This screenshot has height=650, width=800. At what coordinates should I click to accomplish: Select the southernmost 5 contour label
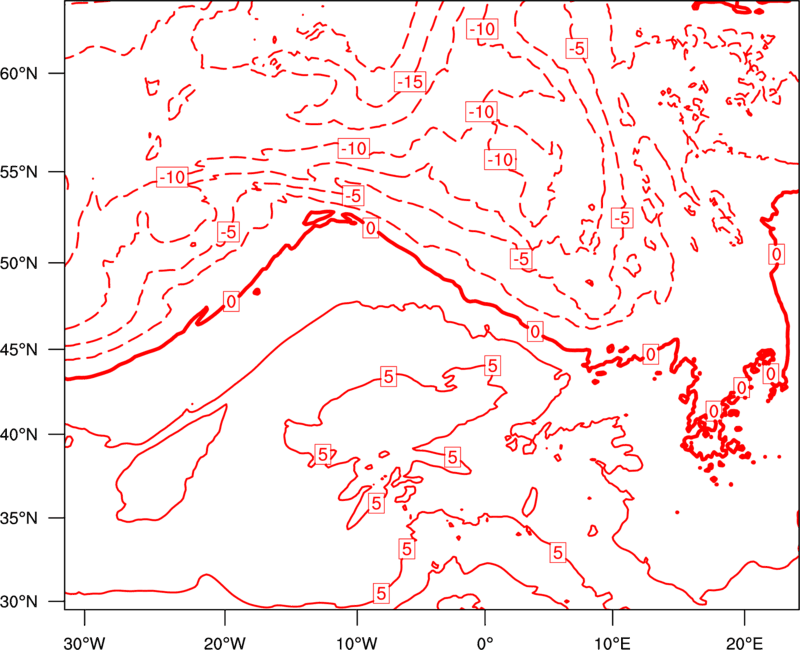381,593
